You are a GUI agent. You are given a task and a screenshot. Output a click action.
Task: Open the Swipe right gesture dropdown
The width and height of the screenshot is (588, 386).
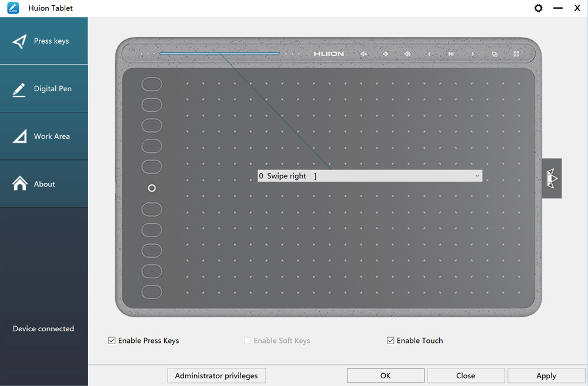370,176
